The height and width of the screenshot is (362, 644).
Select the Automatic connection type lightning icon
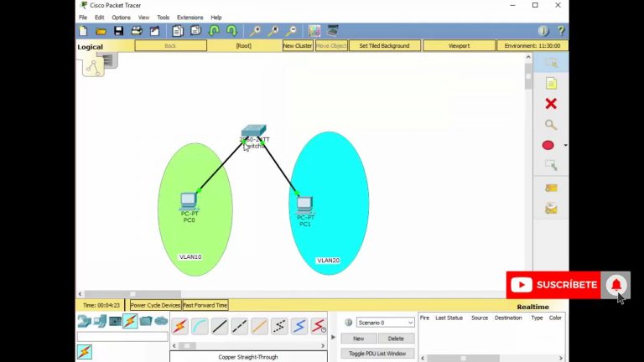coord(180,326)
